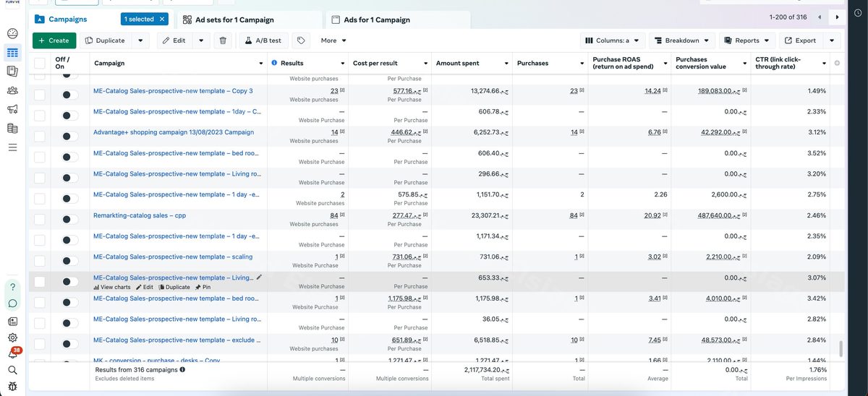Viewport: 868px width, 396px height.
Task: Click the bug report icon in sidebar
Action: click(12, 387)
